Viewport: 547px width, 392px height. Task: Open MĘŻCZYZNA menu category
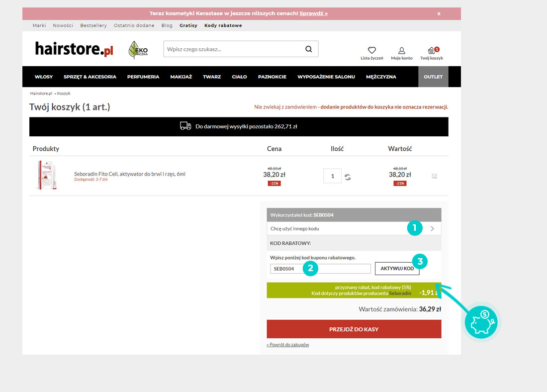coord(381,77)
